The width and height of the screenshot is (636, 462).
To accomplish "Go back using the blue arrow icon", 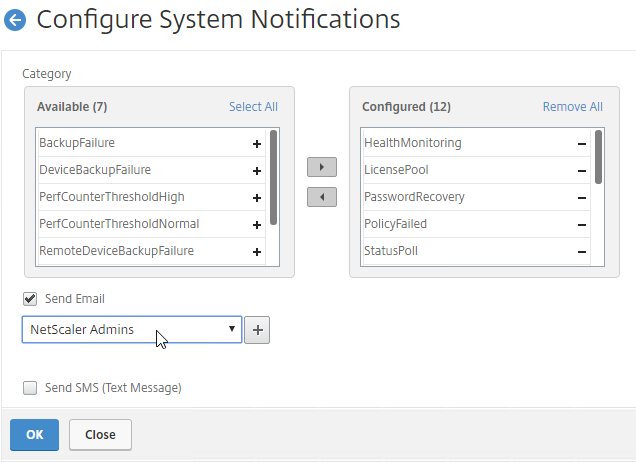I will click(x=15, y=19).
